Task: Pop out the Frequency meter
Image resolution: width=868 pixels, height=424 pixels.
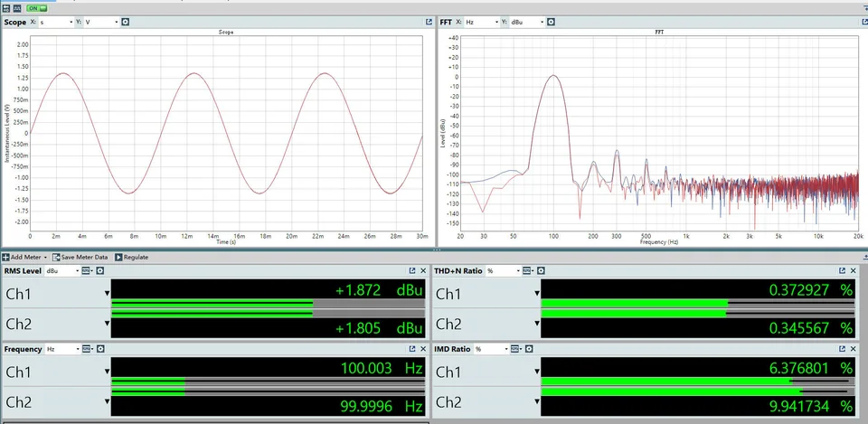Action: pyautogui.click(x=412, y=349)
